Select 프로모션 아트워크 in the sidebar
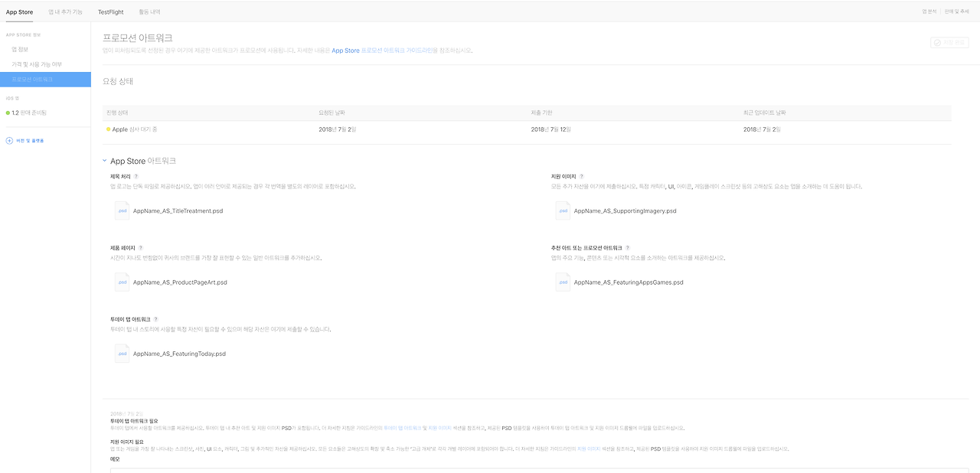The width and height of the screenshot is (980, 473). (x=45, y=79)
